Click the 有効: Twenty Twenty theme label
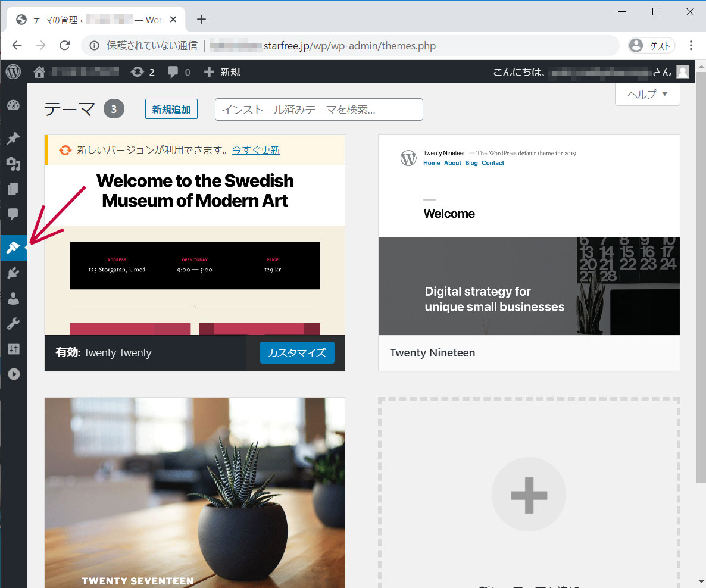Viewport: 706px width, 588px height. [104, 352]
